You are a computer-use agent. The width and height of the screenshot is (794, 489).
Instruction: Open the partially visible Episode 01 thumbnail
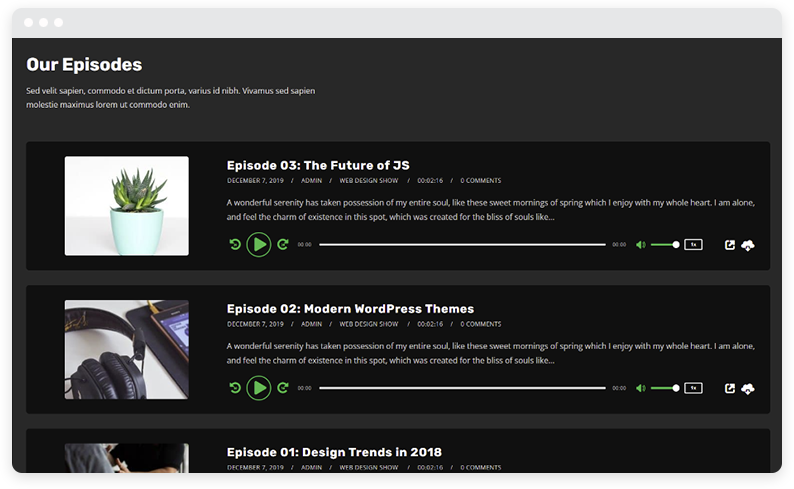click(127, 458)
